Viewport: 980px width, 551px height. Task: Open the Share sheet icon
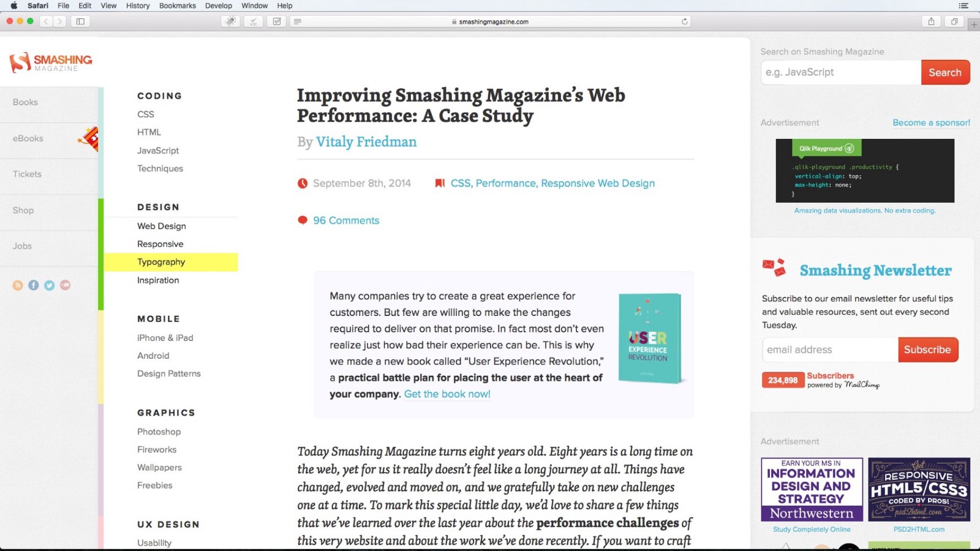[x=931, y=21]
